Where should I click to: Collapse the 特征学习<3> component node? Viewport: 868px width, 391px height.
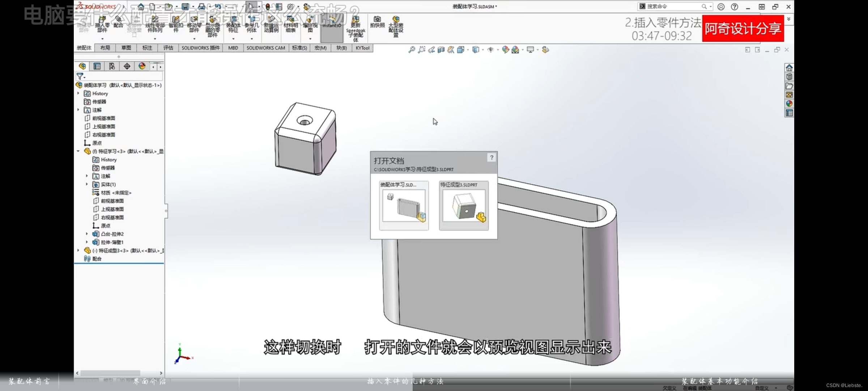(78, 151)
